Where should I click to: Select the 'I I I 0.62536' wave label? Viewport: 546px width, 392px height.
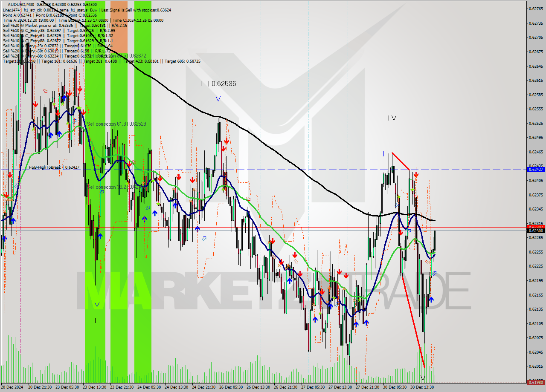218,84
